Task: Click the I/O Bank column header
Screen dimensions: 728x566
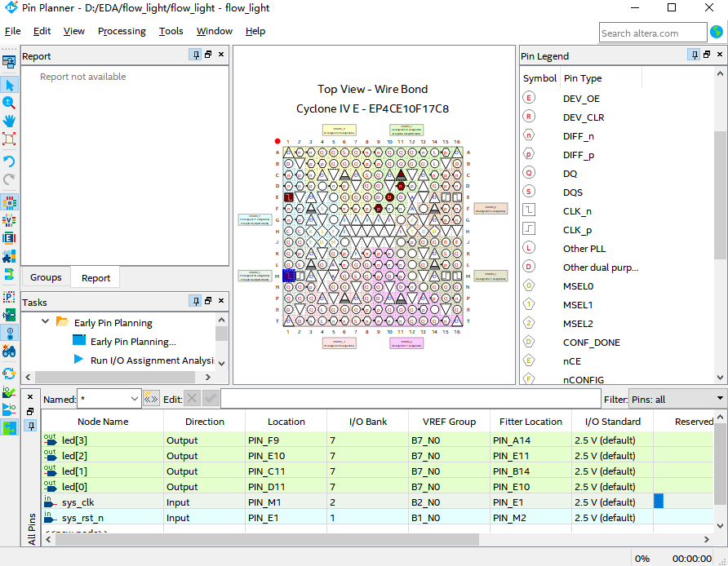Action: 368,422
